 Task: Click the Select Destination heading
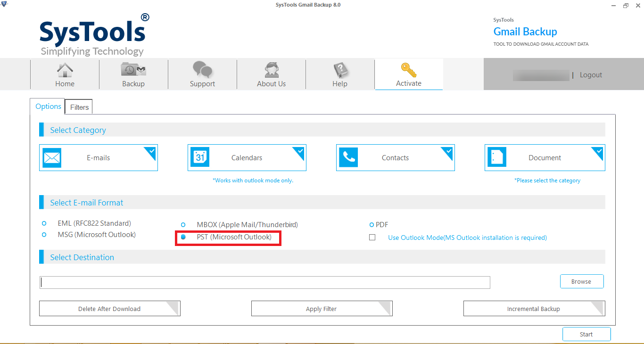[x=82, y=257]
